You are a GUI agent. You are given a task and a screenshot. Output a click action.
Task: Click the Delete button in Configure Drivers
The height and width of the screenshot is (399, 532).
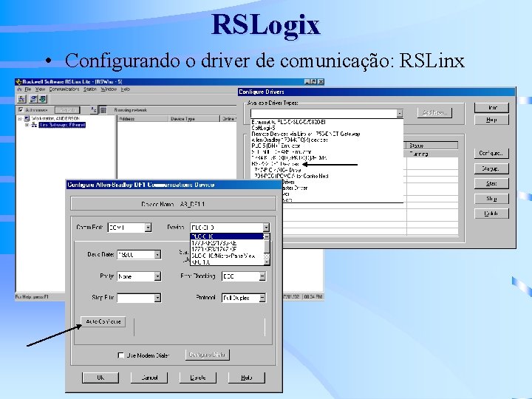point(491,214)
